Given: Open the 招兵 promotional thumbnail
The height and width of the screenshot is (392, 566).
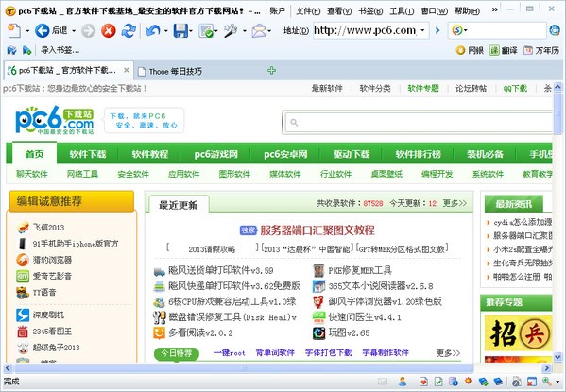Looking at the screenshot, I should 519,333.
